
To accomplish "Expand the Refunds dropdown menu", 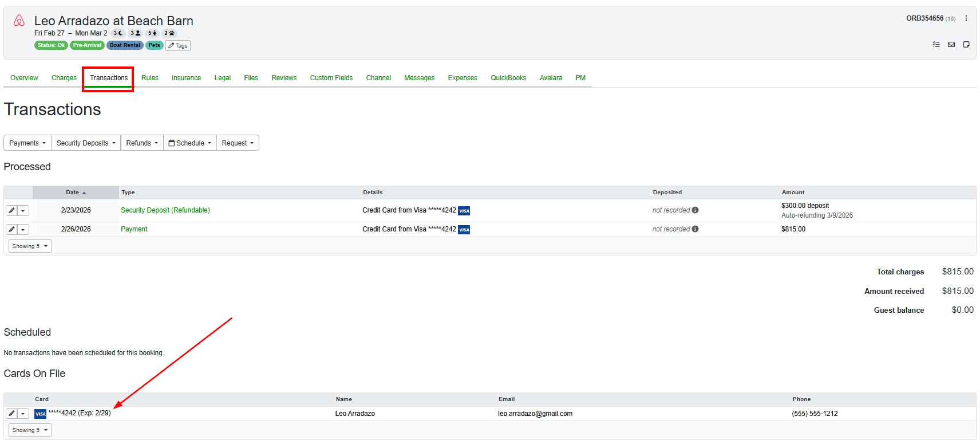I will coord(142,143).
